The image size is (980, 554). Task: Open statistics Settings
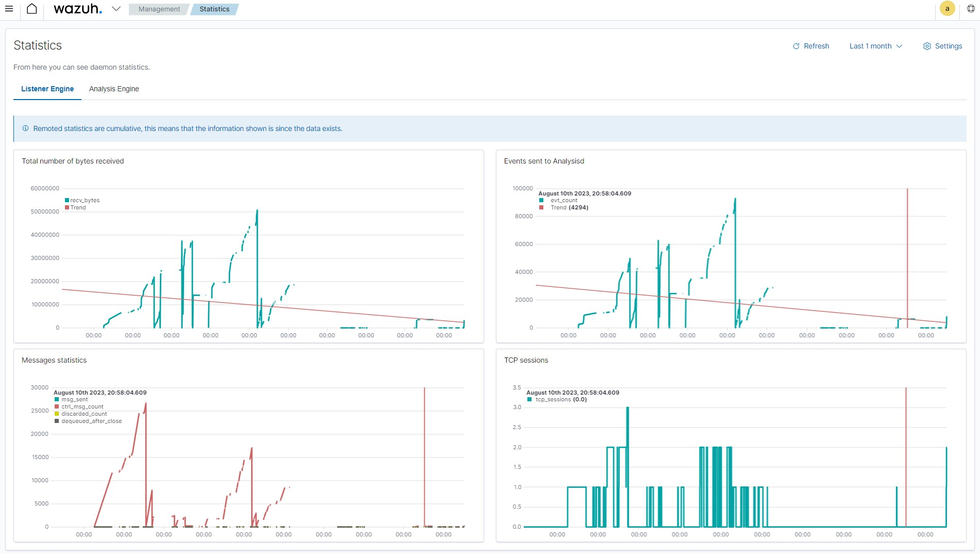[x=942, y=46]
